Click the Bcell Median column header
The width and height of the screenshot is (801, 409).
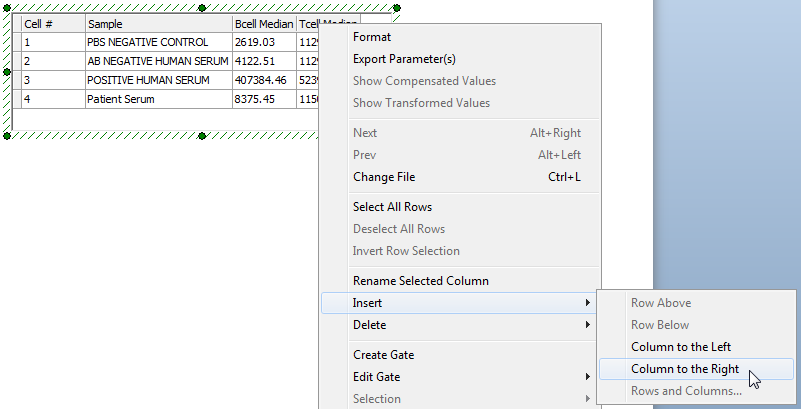tap(263, 23)
